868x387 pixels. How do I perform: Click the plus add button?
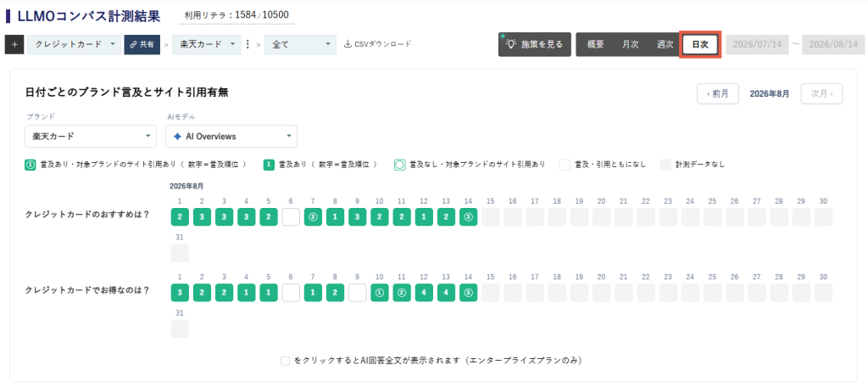14,45
